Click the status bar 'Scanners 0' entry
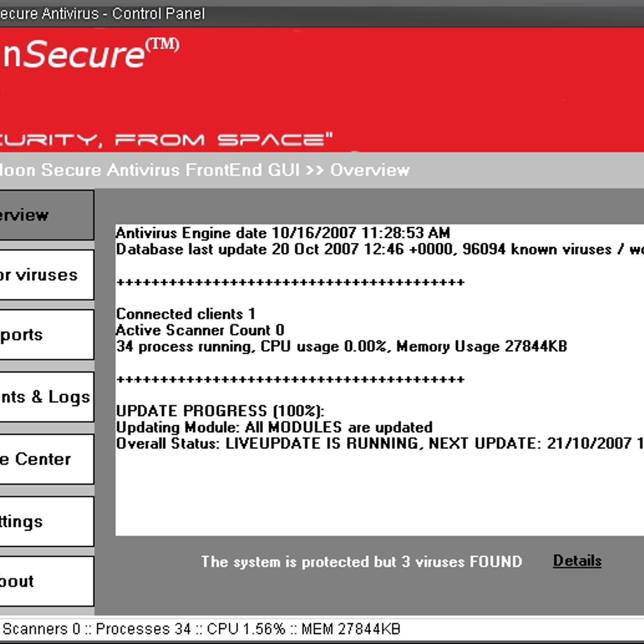The image size is (644, 644). tap(41, 629)
